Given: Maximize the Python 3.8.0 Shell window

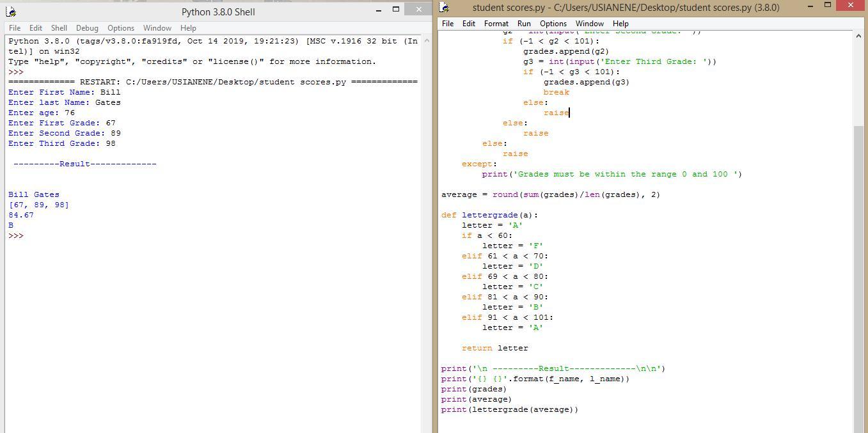Looking at the screenshot, I should (396, 9).
